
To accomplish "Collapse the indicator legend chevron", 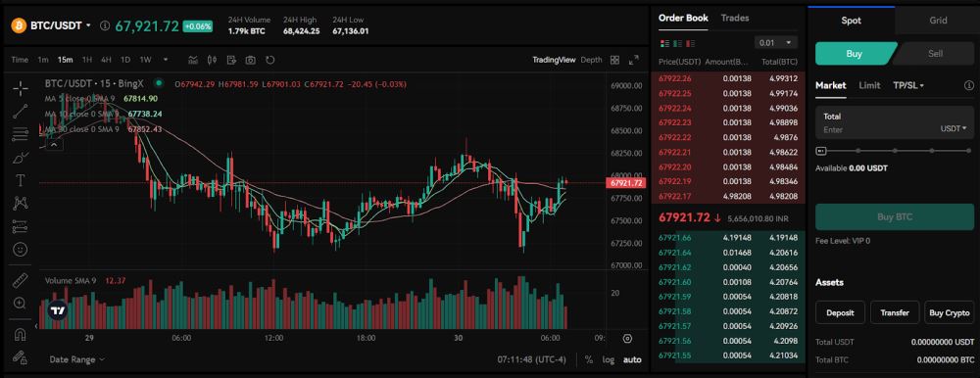I will click(x=54, y=145).
